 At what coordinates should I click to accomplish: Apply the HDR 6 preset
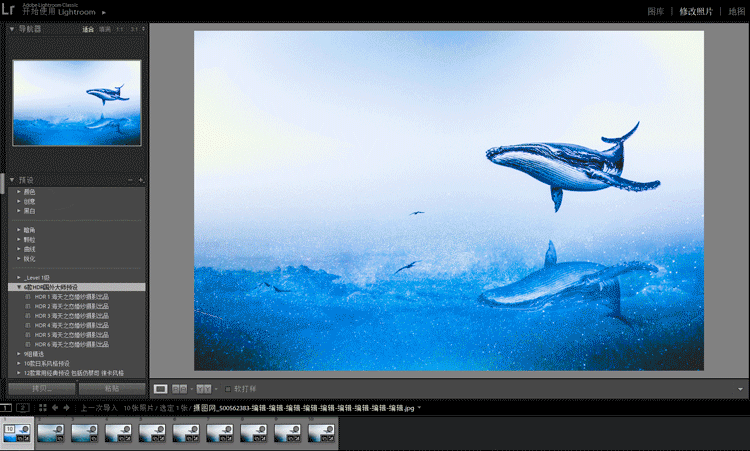coord(71,344)
